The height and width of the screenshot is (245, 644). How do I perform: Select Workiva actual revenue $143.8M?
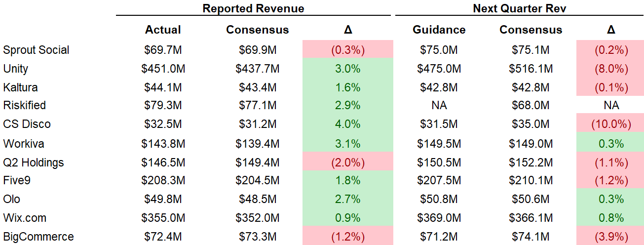(x=163, y=144)
